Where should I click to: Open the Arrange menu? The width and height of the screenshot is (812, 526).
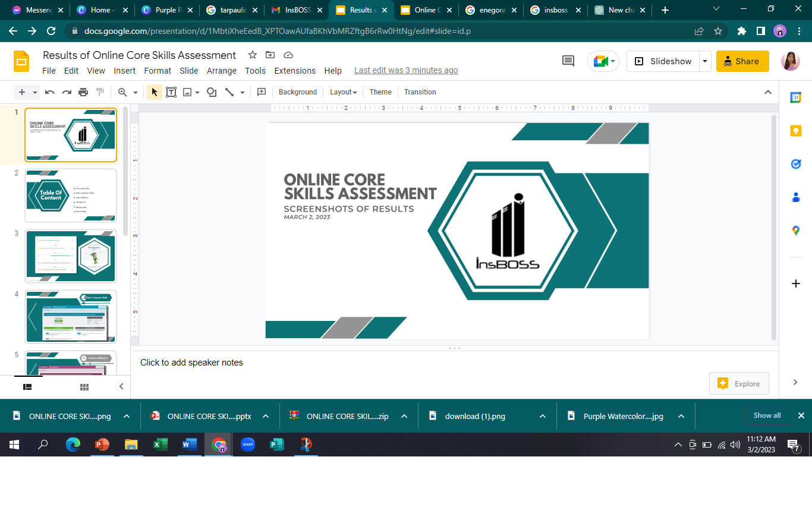(x=222, y=71)
